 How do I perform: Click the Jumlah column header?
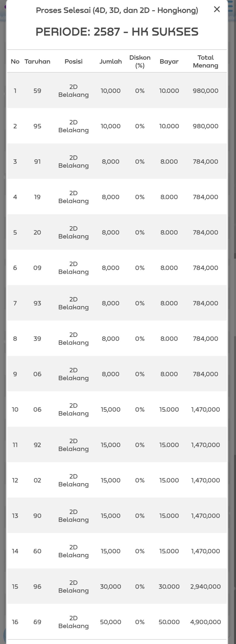[110, 61]
